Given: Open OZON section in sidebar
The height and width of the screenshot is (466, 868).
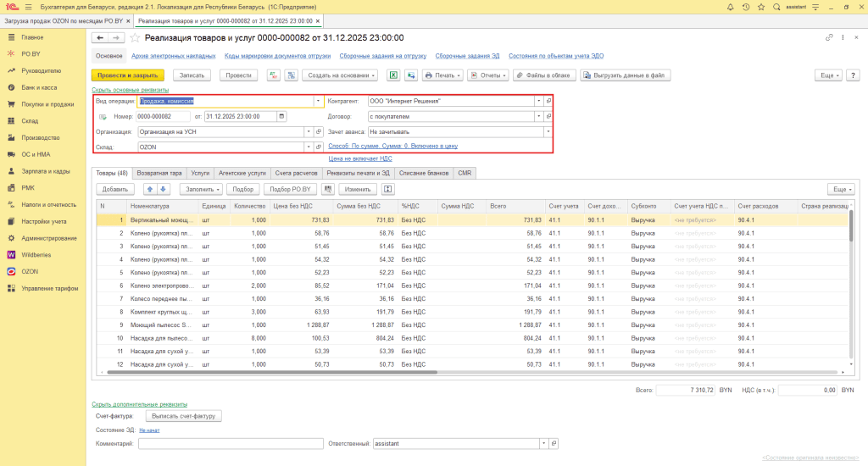Looking at the screenshot, I should point(30,272).
